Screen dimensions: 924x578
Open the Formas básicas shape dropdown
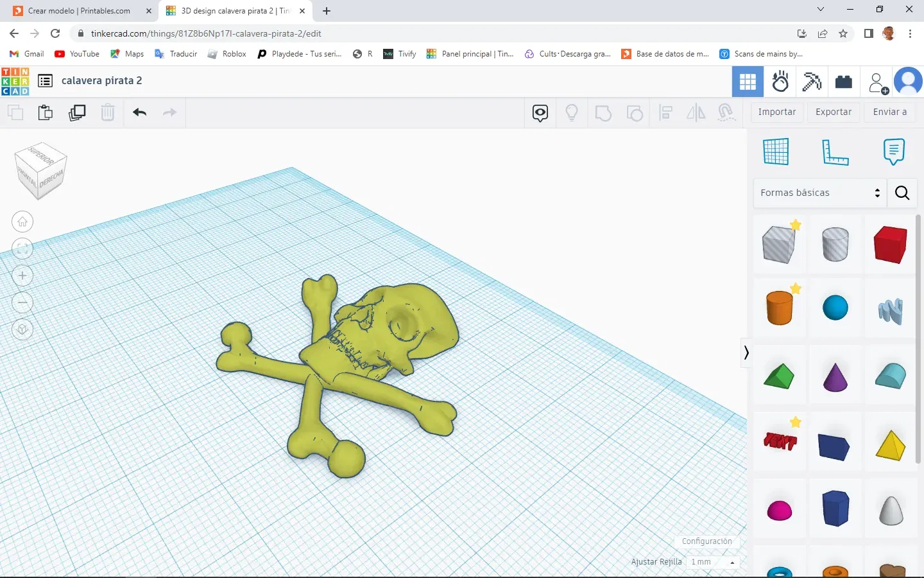point(819,193)
